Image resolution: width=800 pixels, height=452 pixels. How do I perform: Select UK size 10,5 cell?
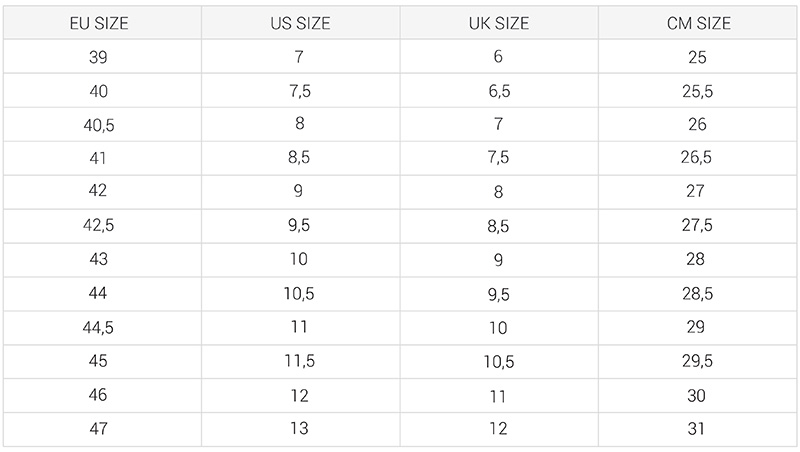click(499, 361)
